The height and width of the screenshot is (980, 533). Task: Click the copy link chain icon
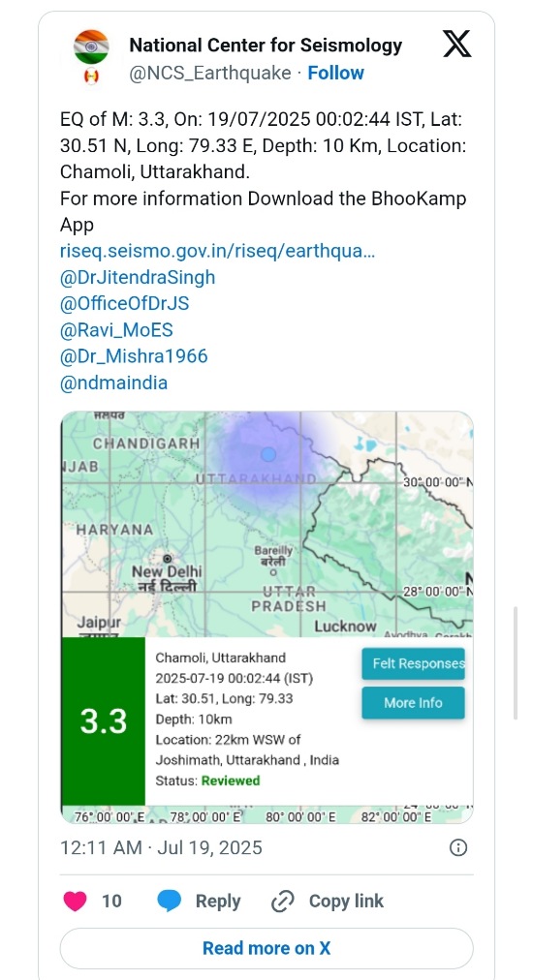283,902
